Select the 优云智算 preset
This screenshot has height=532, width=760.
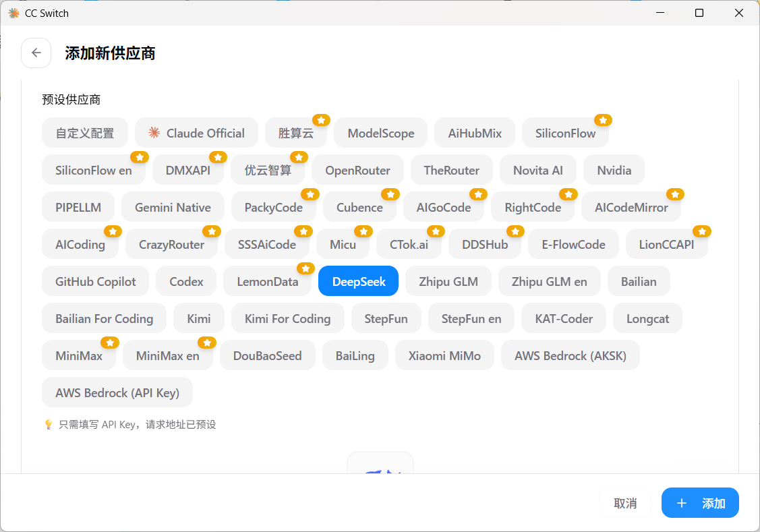[268, 170]
